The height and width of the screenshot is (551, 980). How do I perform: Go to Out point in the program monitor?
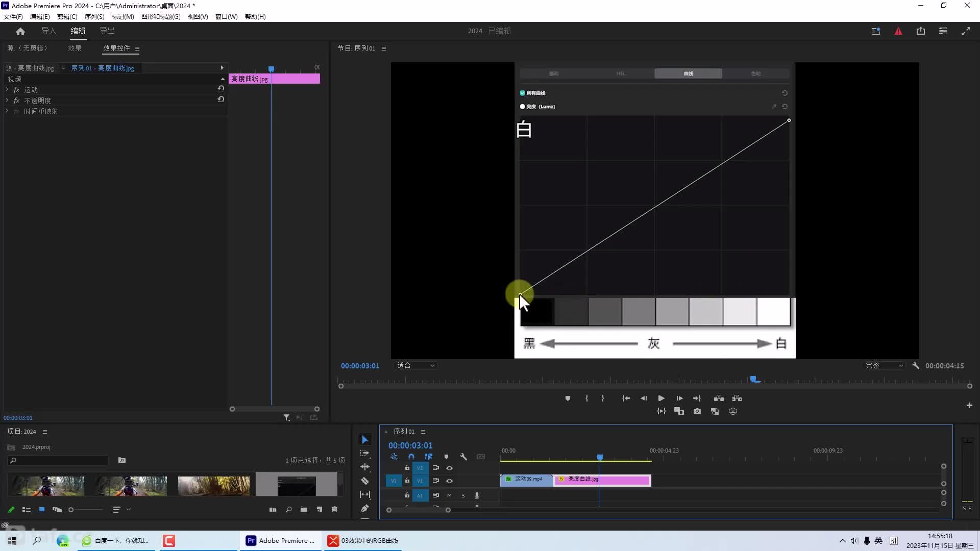click(697, 398)
